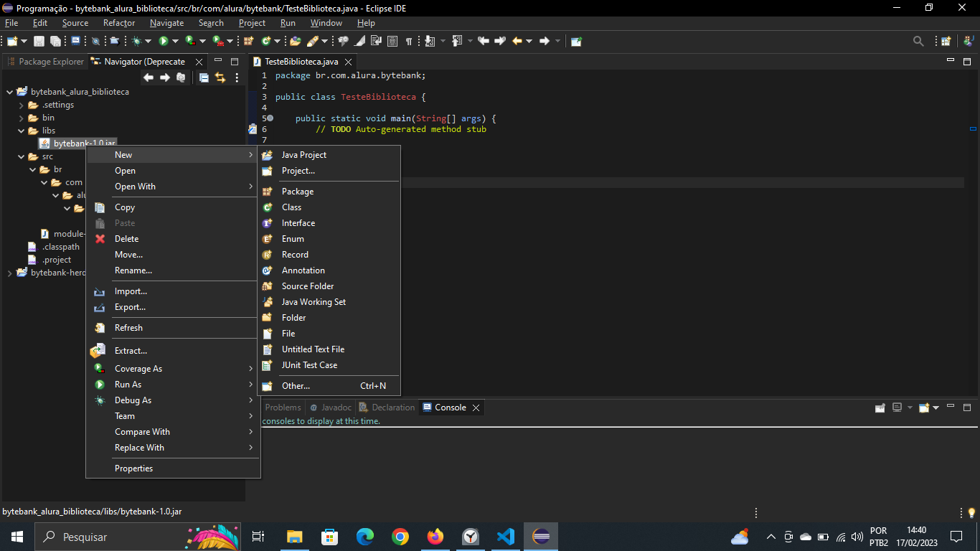Click the tip lightbulb icon in status bar
Image resolution: width=980 pixels, height=551 pixels.
pyautogui.click(x=972, y=512)
